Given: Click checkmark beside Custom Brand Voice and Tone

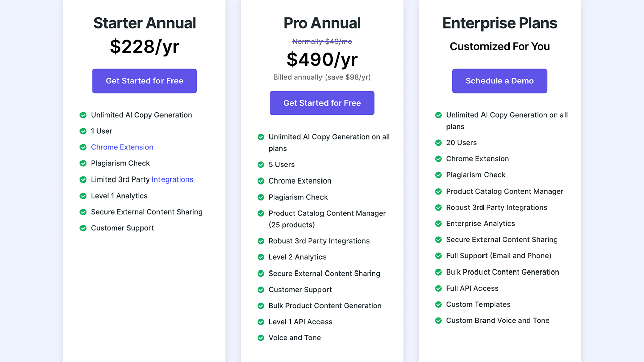Looking at the screenshot, I should click(438, 320).
